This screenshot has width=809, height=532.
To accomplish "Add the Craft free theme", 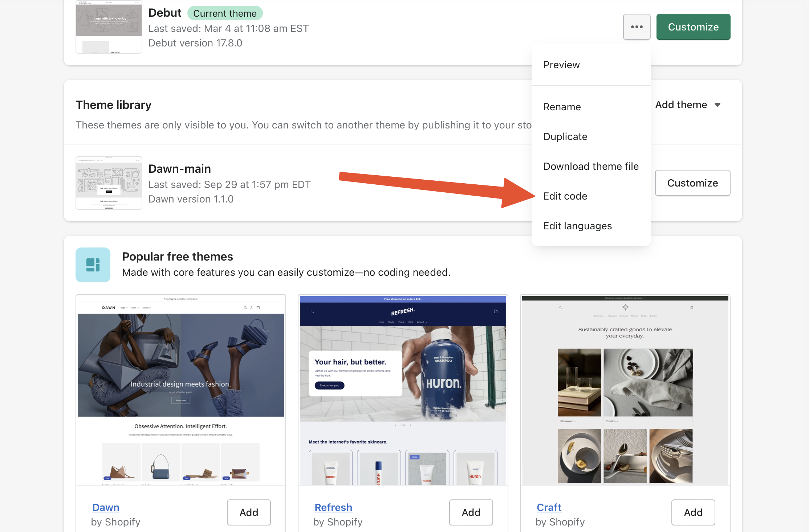I will (x=693, y=512).
